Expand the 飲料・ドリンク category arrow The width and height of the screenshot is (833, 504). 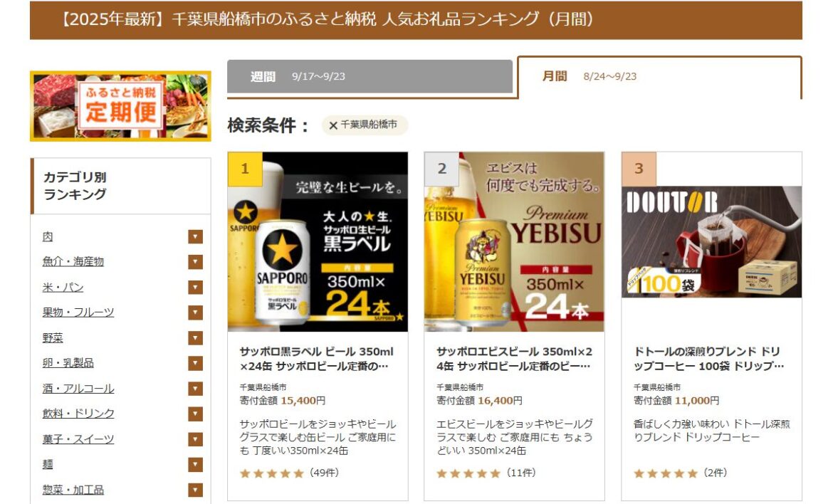point(196,414)
